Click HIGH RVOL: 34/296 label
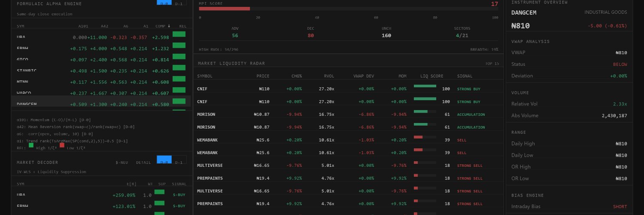 219,49
